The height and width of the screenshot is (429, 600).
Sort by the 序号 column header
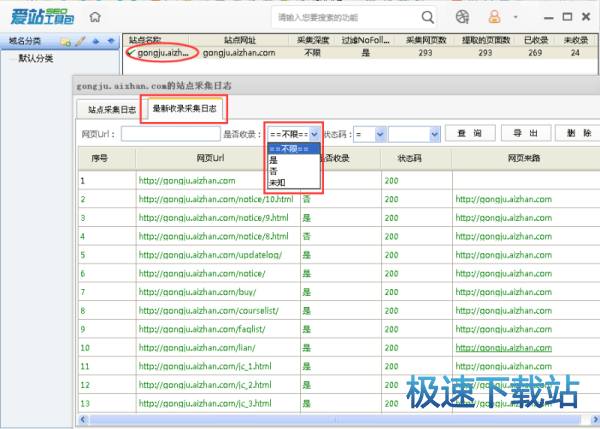click(x=99, y=158)
